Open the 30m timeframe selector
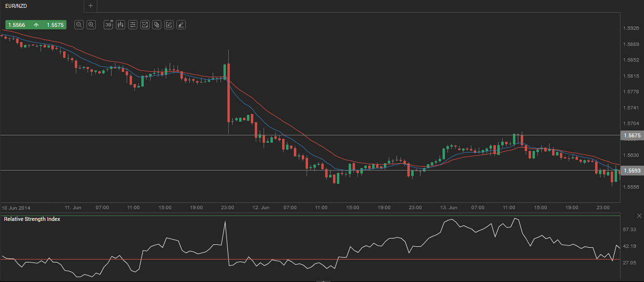644x282 pixels. tap(109, 24)
